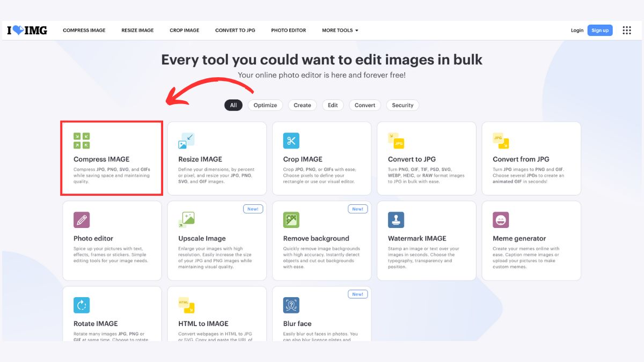The height and width of the screenshot is (362, 644).
Task: Open the Upscale Image tool title
Action: click(202, 239)
